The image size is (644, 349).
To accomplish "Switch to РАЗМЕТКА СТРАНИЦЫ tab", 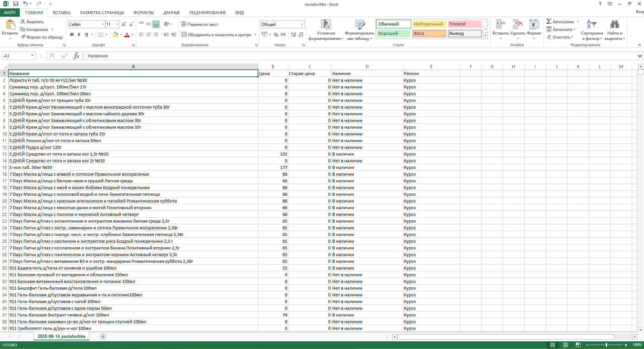I will coord(102,12).
